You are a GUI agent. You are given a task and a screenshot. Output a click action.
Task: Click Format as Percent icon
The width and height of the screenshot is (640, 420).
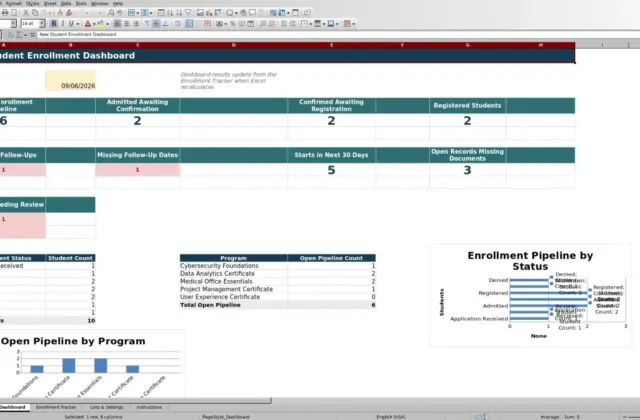233,24
